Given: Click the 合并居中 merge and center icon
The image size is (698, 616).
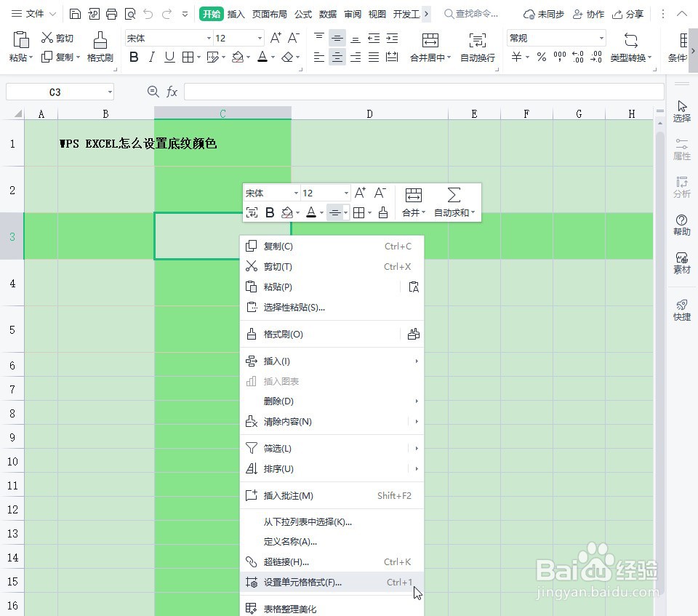Looking at the screenshot, I should point(430,45).
